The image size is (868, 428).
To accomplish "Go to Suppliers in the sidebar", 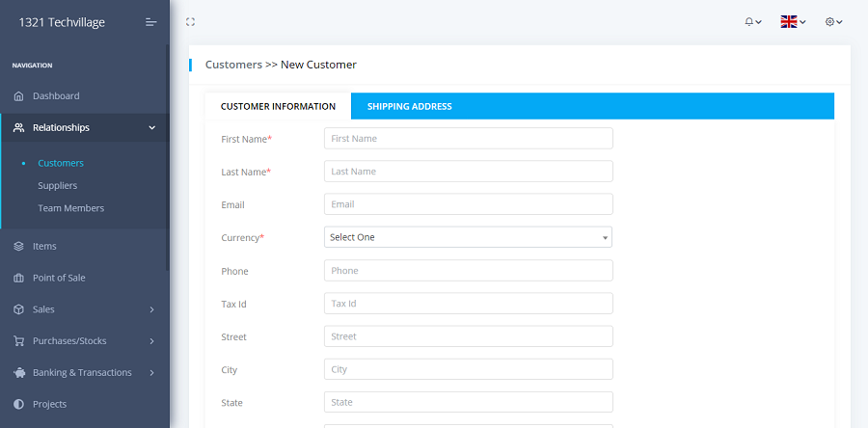I will [x=58, y=186].
